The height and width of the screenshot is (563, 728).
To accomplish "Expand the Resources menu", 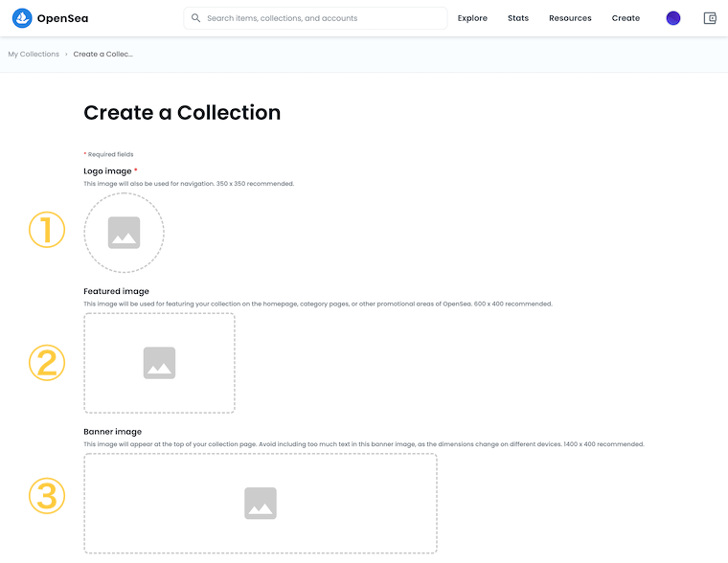I will click(x=570, y=18).
